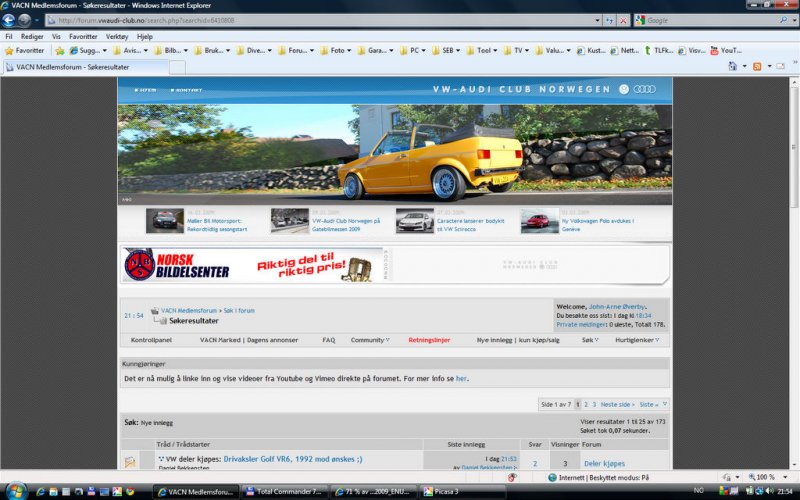Expand the Community dropdown in forum navbar
The width and height of the screenshot is (800, 500).
pos(369,340)
